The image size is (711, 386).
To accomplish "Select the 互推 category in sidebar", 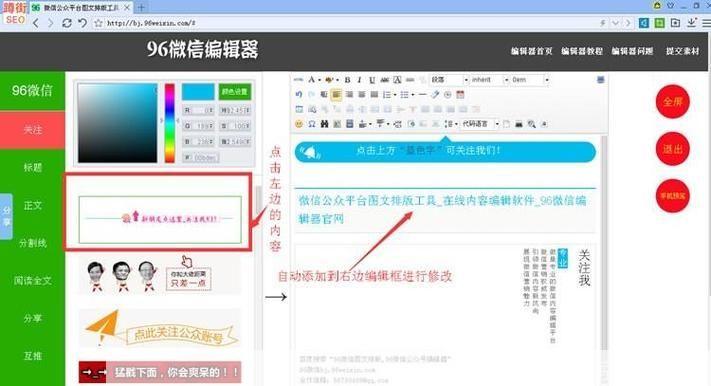I will [x=33, y=356].
